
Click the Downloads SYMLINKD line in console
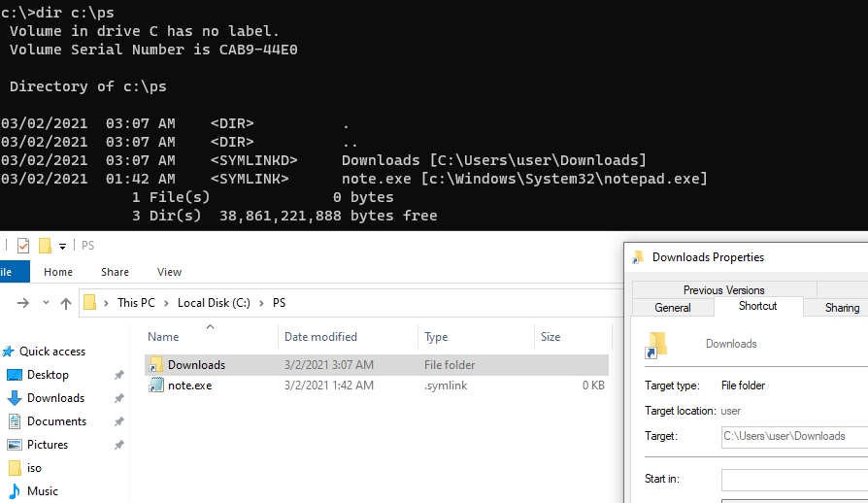tap(323, 160)
